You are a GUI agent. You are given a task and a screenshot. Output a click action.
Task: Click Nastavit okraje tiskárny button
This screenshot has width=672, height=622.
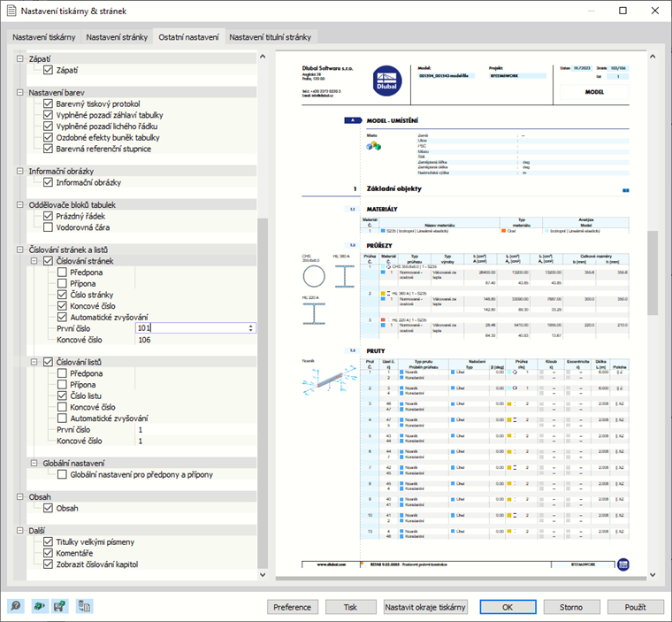click(425, 607)
